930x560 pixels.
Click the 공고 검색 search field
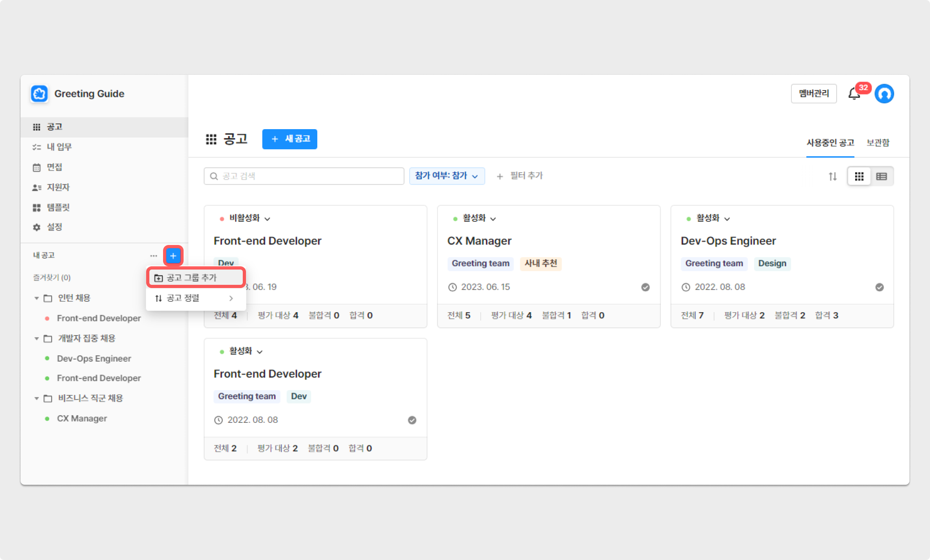tap(304, 176)
